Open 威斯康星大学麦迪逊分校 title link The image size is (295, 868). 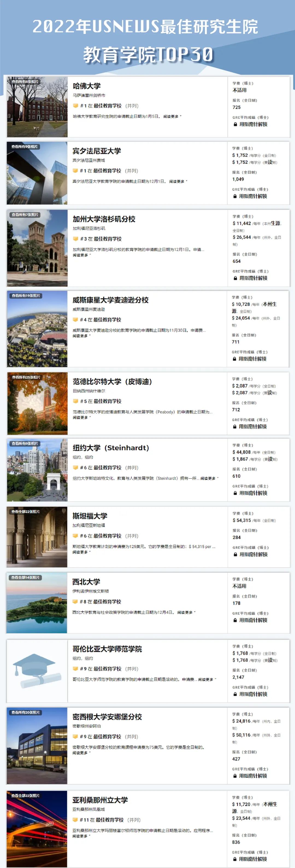(x=110, y=300)
